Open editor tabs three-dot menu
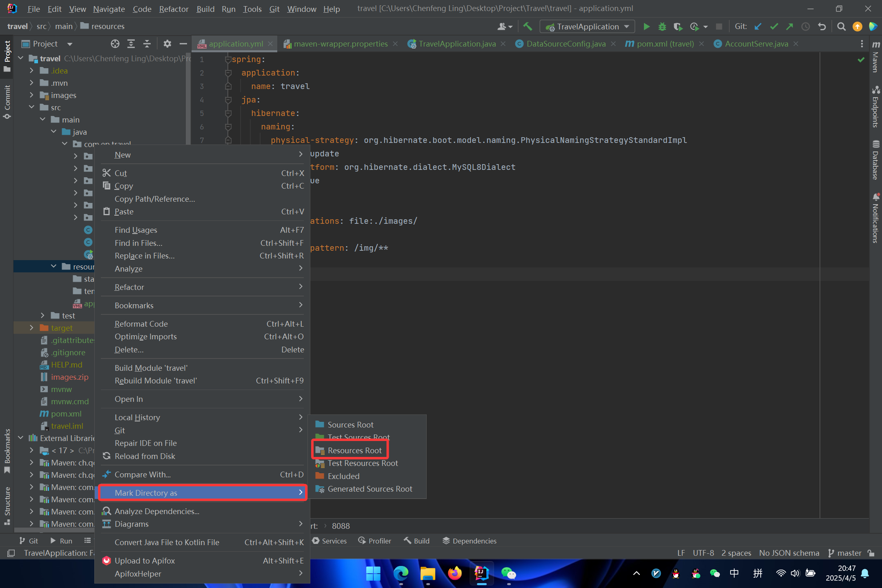882x588 pixels. click(x=862, y=44)
